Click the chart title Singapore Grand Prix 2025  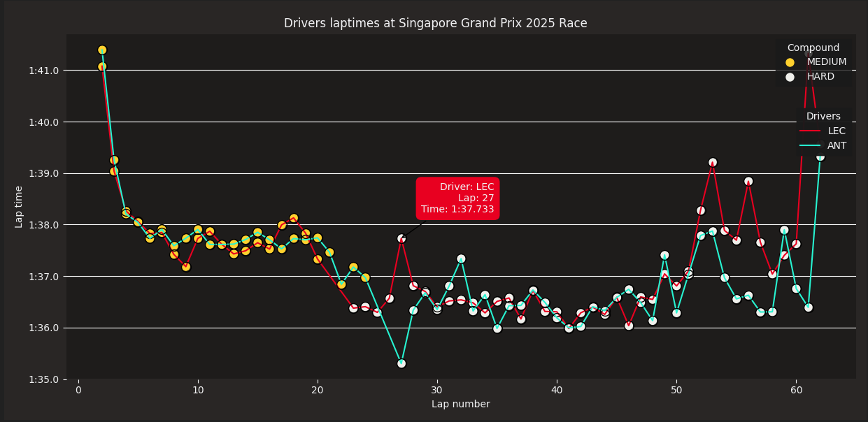[435, 23]
